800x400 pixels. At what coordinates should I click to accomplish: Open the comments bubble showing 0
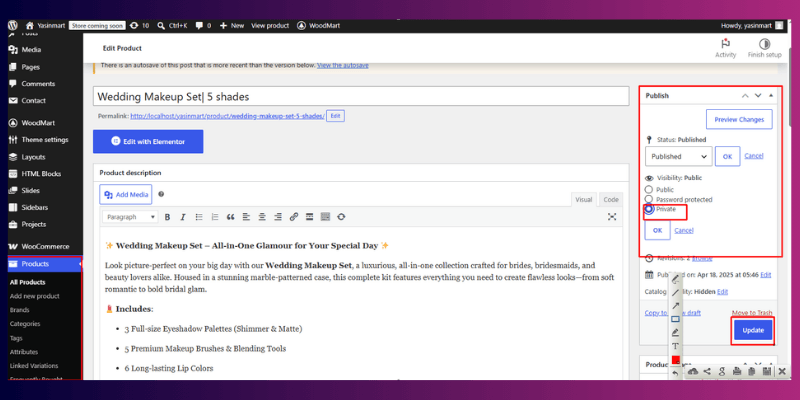pos(203,26)
